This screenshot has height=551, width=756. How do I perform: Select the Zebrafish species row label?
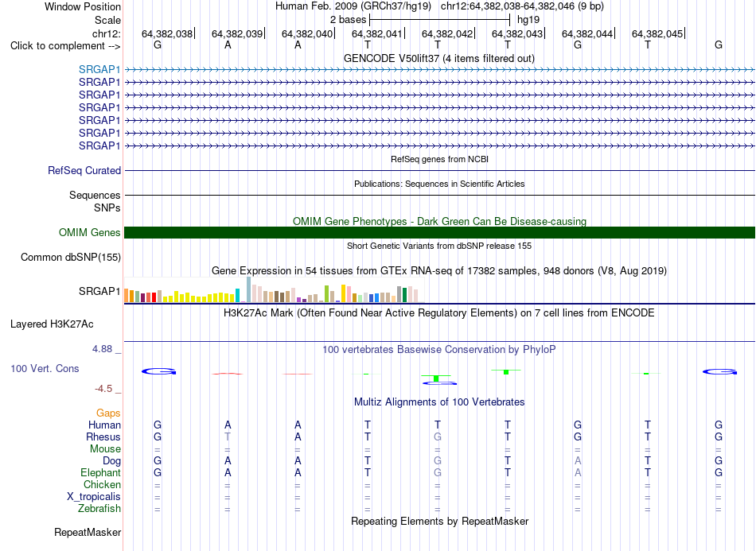[x=99, y=509]
